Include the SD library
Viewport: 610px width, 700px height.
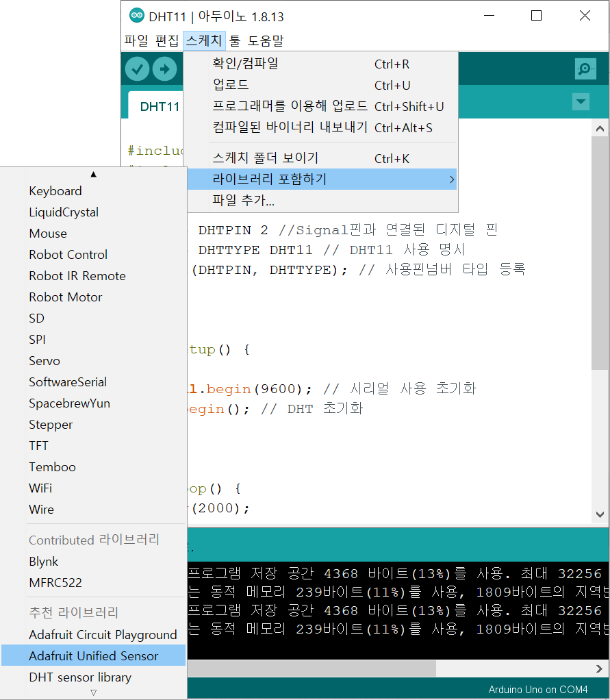[x=94, y=318]
